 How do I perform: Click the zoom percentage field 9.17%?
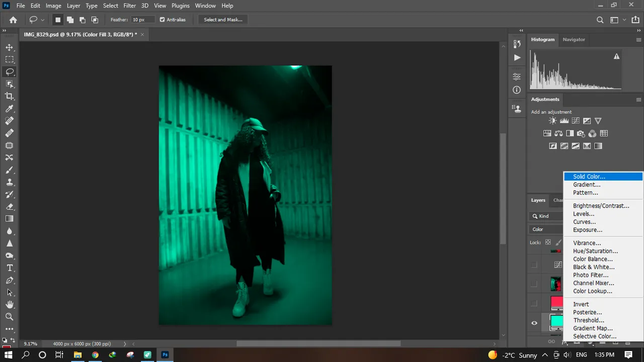30,344
